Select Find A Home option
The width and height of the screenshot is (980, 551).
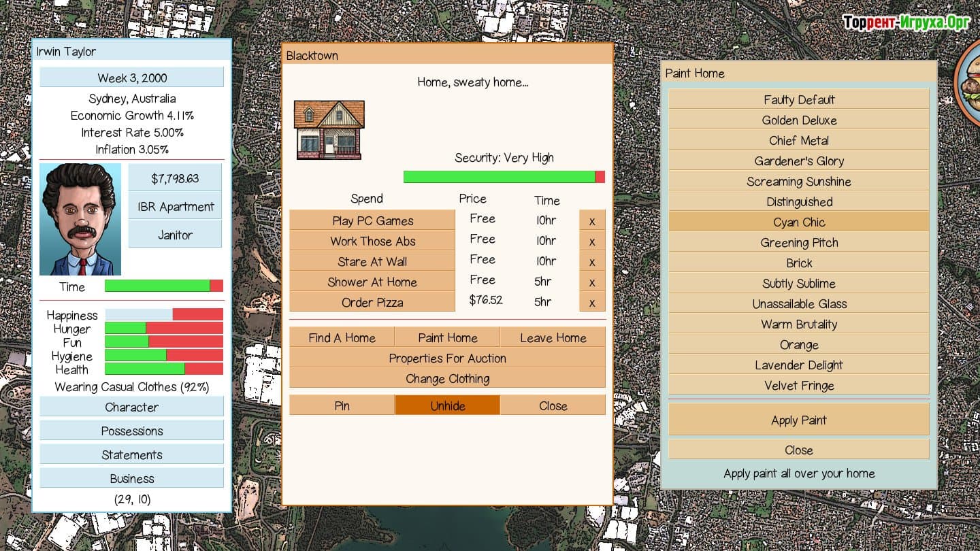point(342,338)
